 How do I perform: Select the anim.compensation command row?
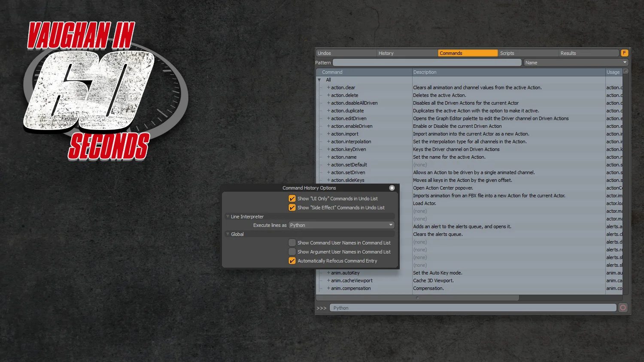click(470, 288)
